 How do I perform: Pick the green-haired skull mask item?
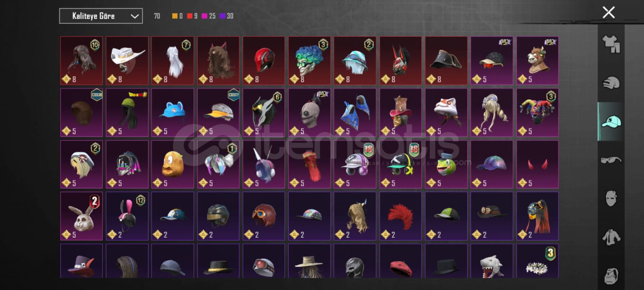(x=309, y=60)
